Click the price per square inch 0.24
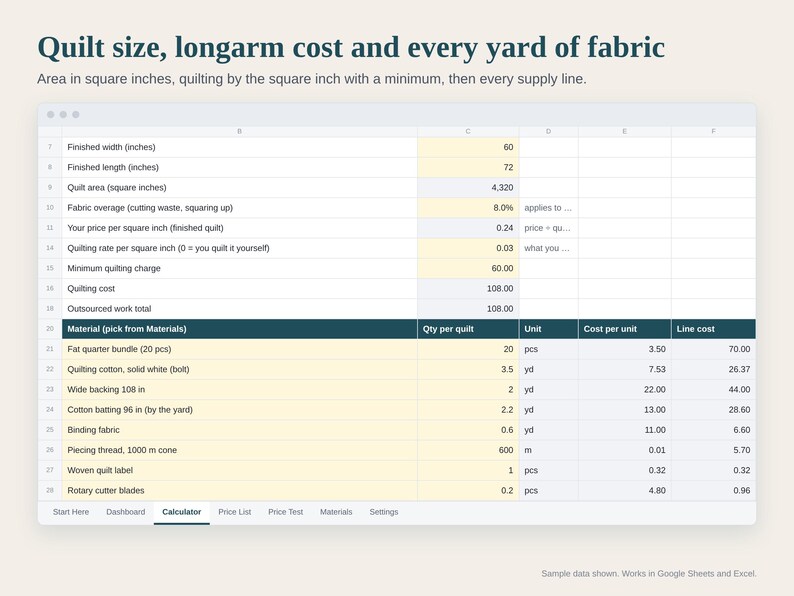The height and width of the screenshot is (596, 794). pos(468,228)
